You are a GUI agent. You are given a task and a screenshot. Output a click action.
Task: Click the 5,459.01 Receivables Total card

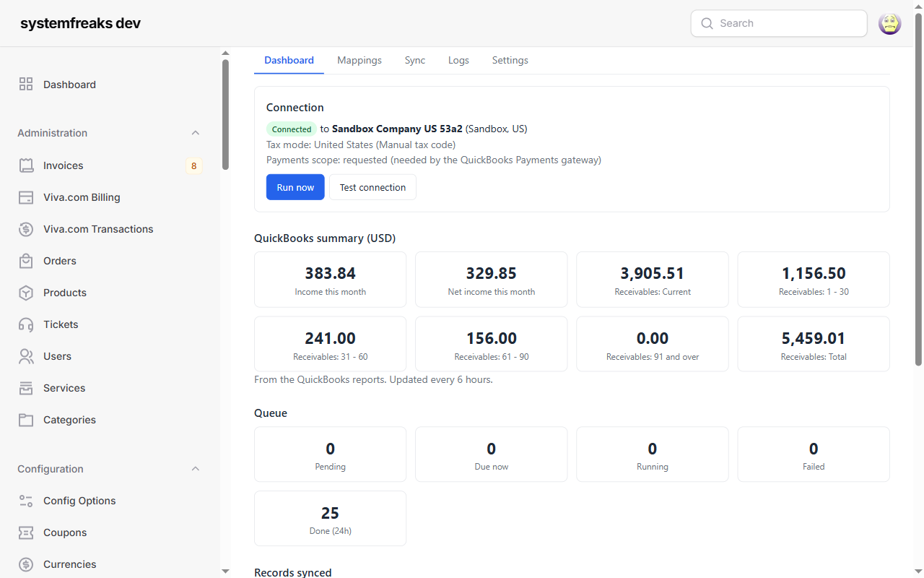814,344
